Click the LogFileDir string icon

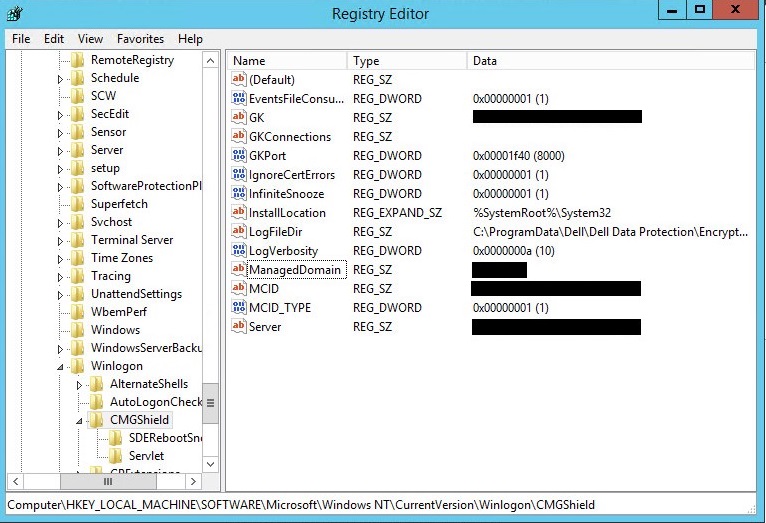tap(238, 231)
